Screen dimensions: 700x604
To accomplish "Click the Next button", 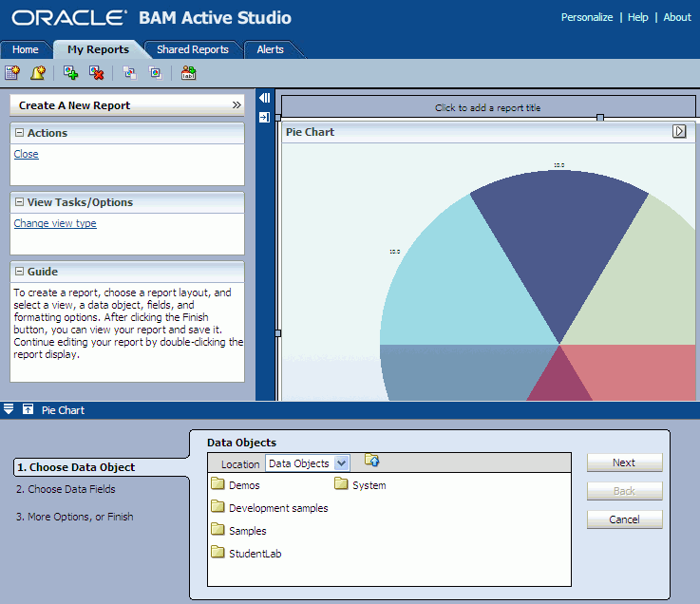I will tap(625, 462).
